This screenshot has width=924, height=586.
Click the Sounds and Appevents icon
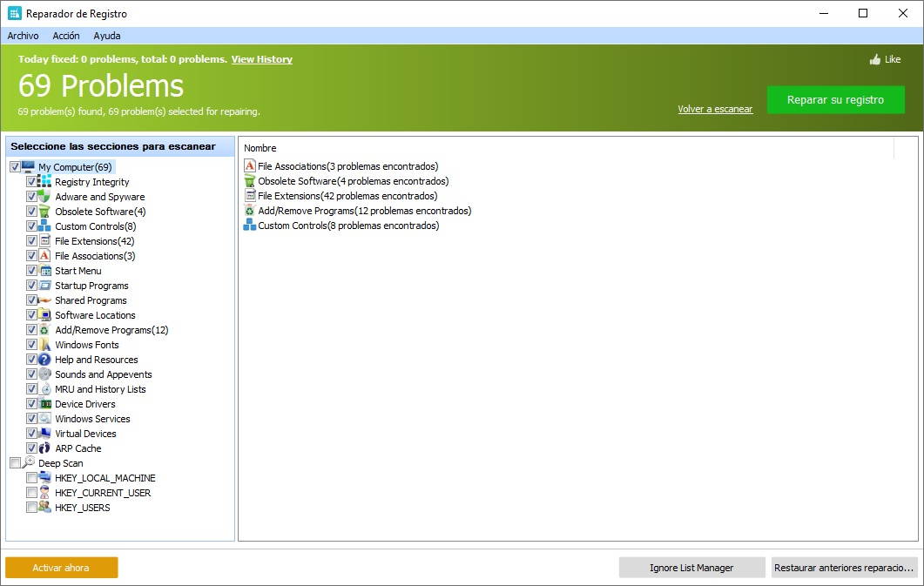(x=45, y=374)
